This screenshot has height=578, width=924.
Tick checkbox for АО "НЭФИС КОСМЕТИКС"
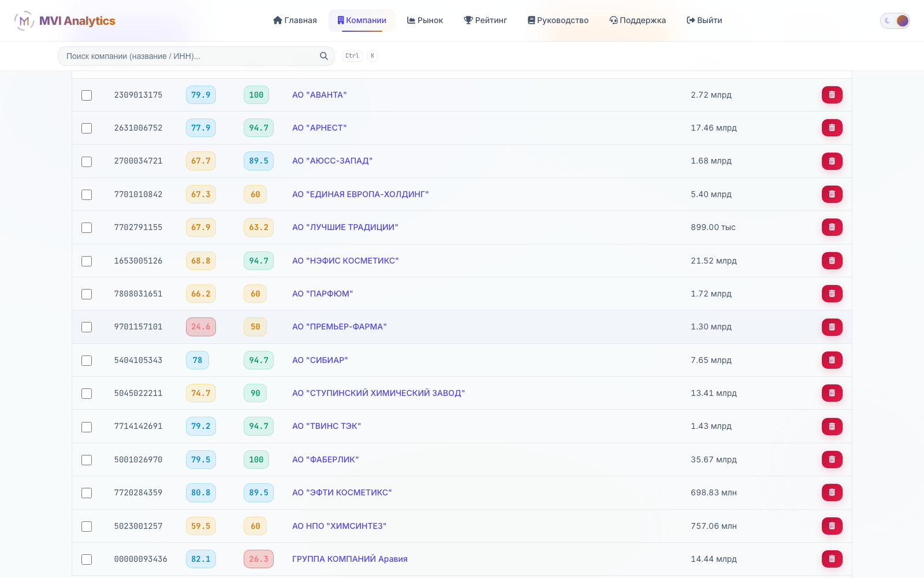(87, 261)
